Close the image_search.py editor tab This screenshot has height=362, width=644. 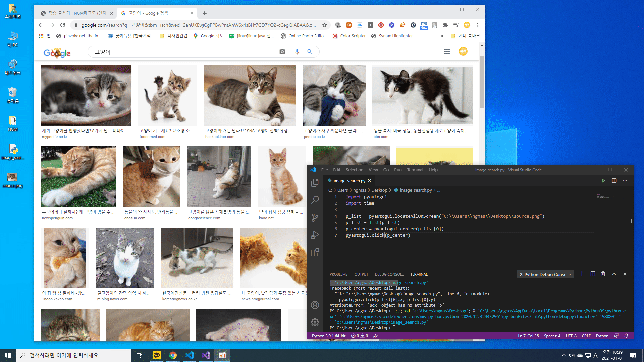point(369,181)
